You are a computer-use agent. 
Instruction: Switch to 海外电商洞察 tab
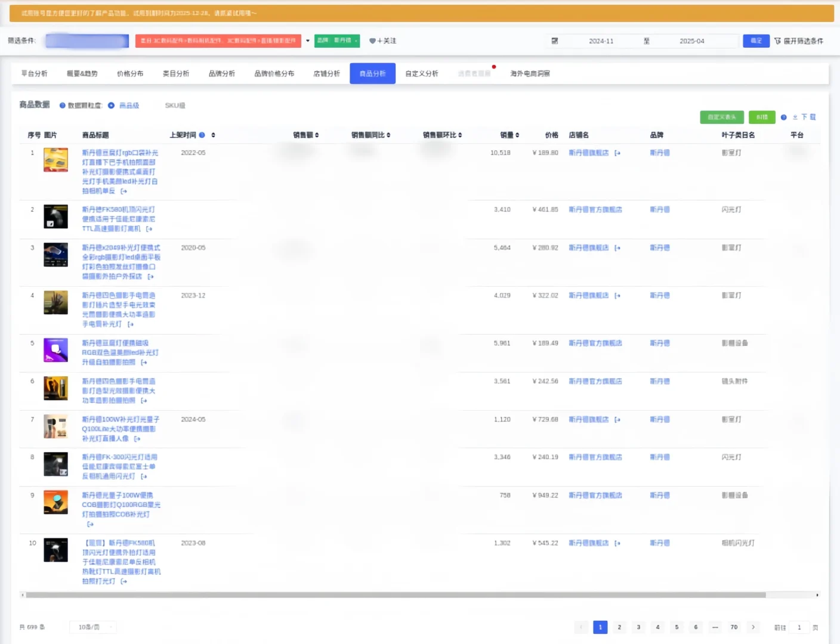point(530,73)
